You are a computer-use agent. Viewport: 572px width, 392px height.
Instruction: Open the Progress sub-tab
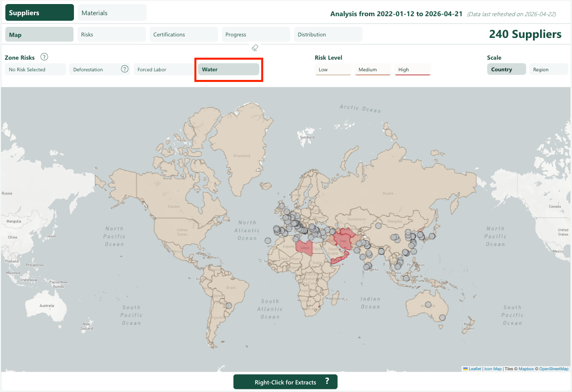(x=256, y=34)
